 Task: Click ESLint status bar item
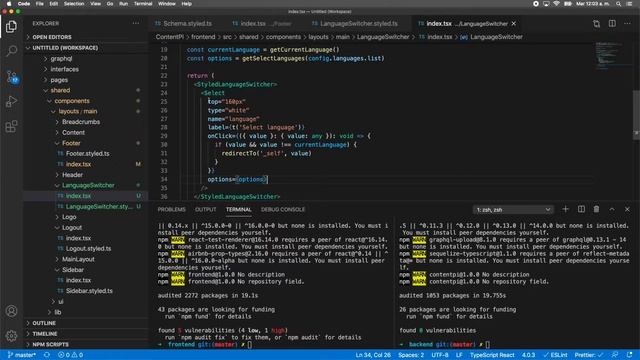tap(556, 355)
